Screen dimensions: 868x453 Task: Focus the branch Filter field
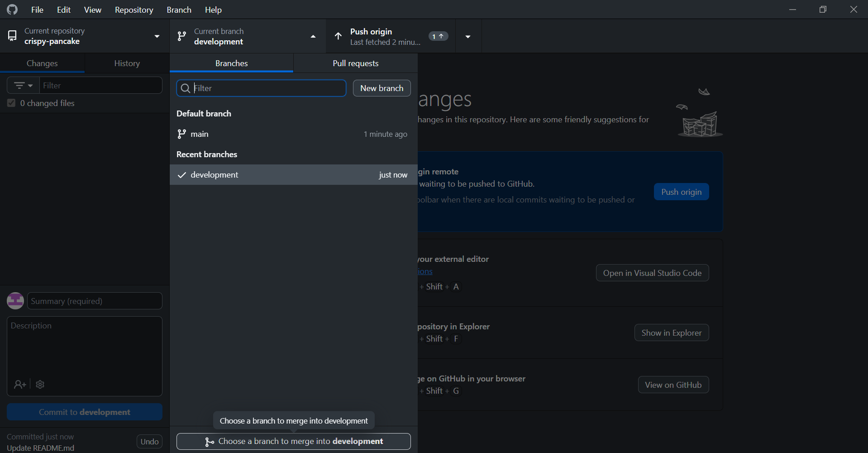(x=261, y=88)
